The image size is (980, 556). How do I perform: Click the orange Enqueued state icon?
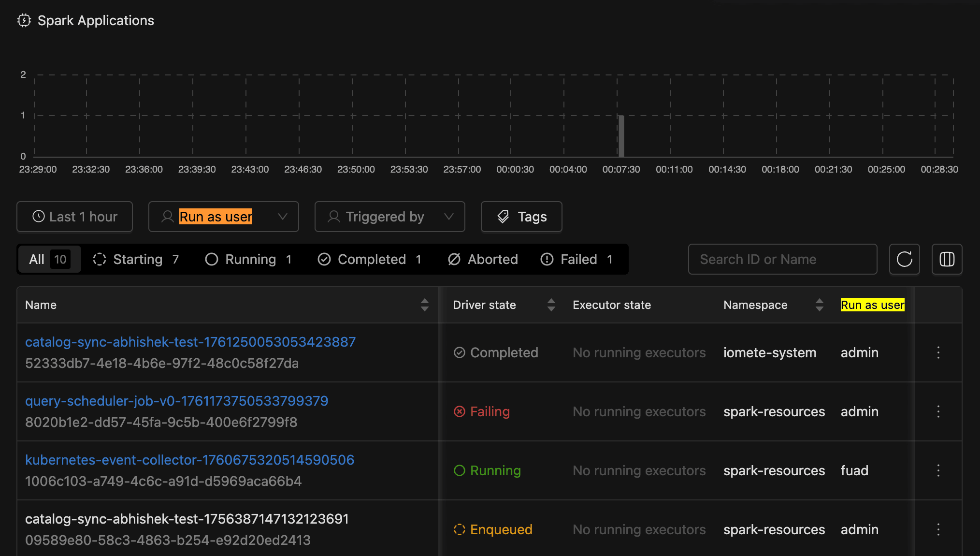[459, 529]
